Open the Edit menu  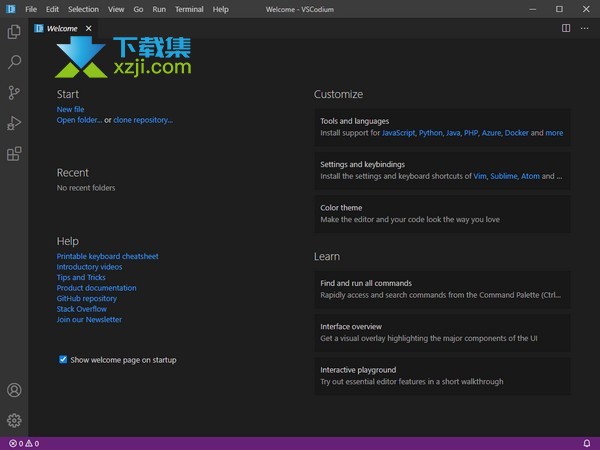pos(52,9)
